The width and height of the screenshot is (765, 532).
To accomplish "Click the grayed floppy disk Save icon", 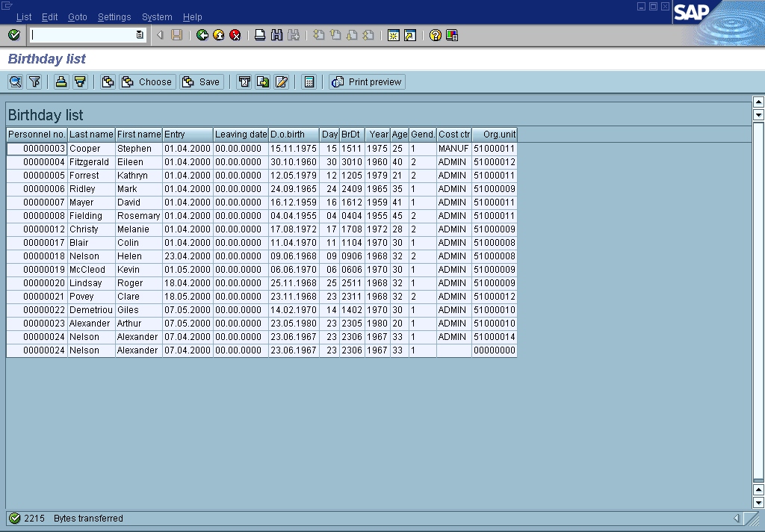I will (x=176, y=35).
